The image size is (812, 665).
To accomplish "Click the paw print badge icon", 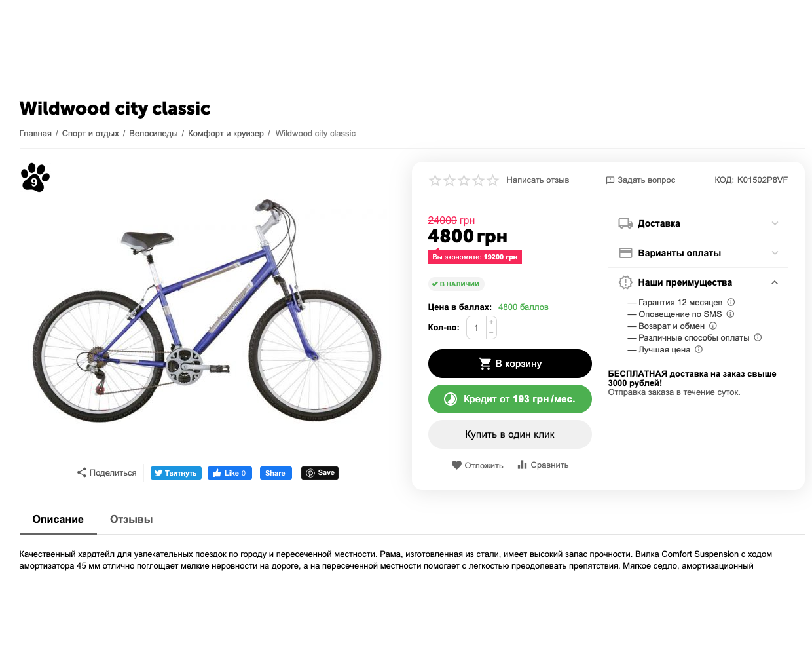I will click(x=35, y=178).
